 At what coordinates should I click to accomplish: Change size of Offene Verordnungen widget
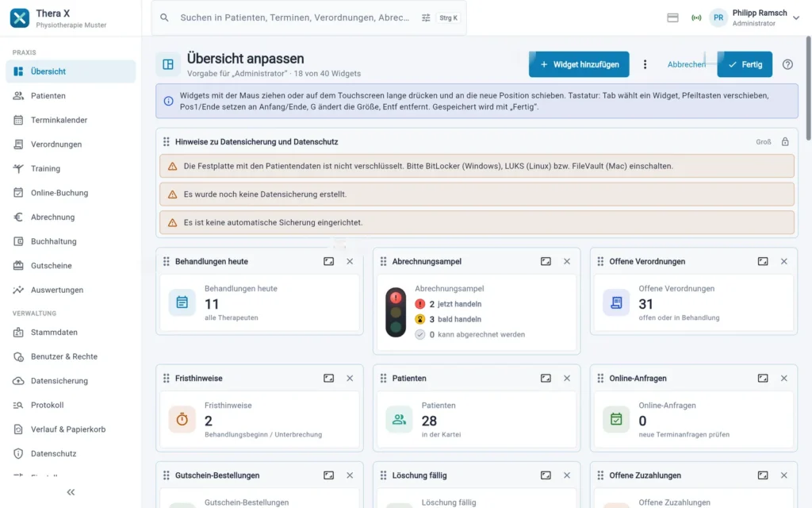(763, 261)
